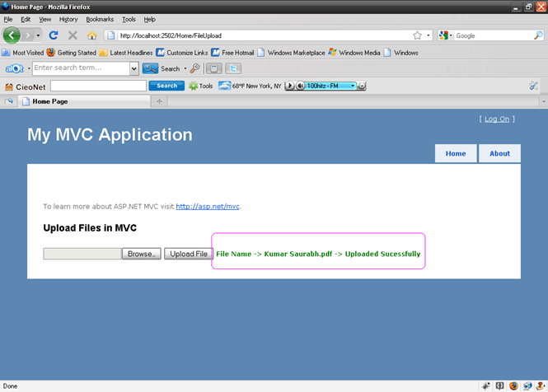Click the tab bar arrow icon left of Home Page
548x392 pixels.
tap(9, 101)
